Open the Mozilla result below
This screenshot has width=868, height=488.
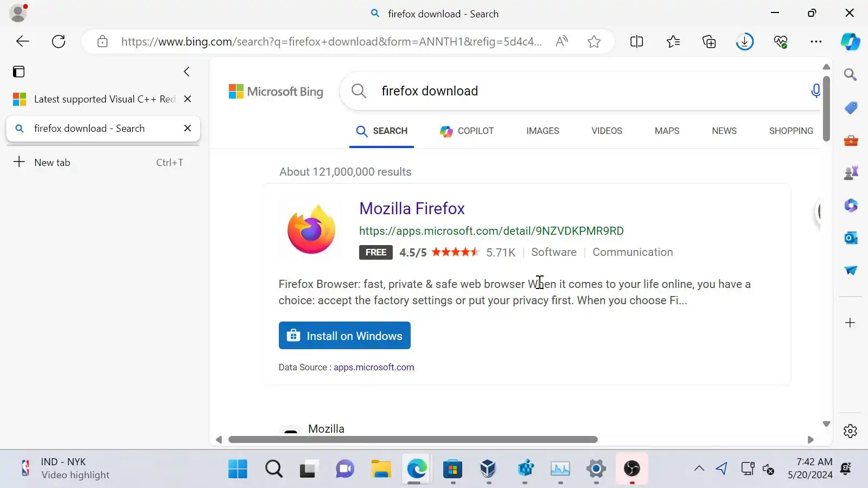(x=326, y=428)
